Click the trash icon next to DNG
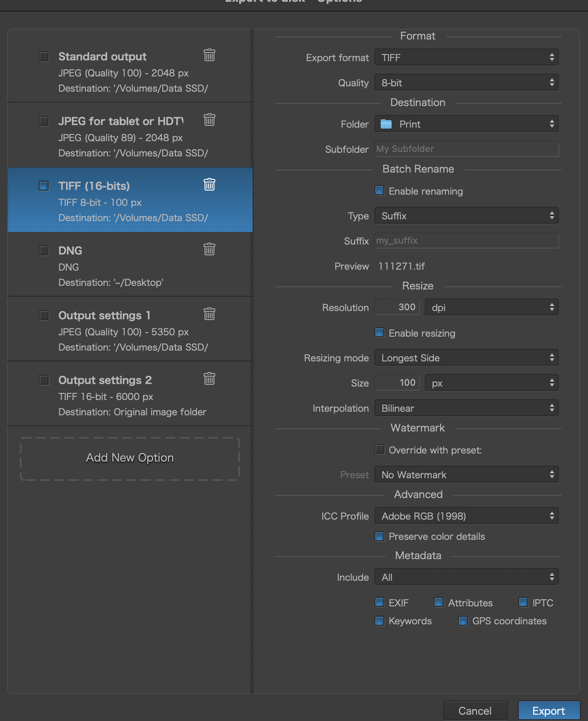This screenshot has height=721, width=588. [209, 249]
